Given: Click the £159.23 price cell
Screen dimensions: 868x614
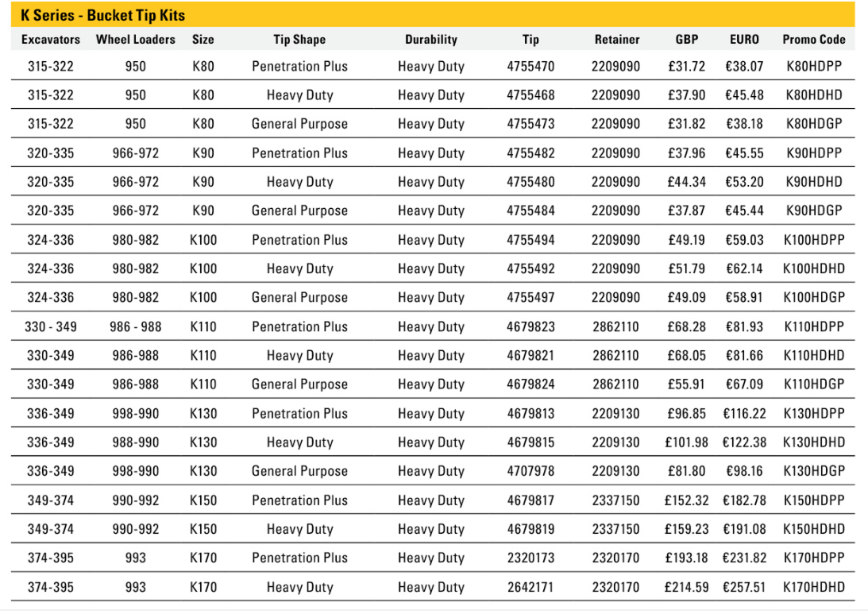Looking at the screenshot, I should 686,529.
